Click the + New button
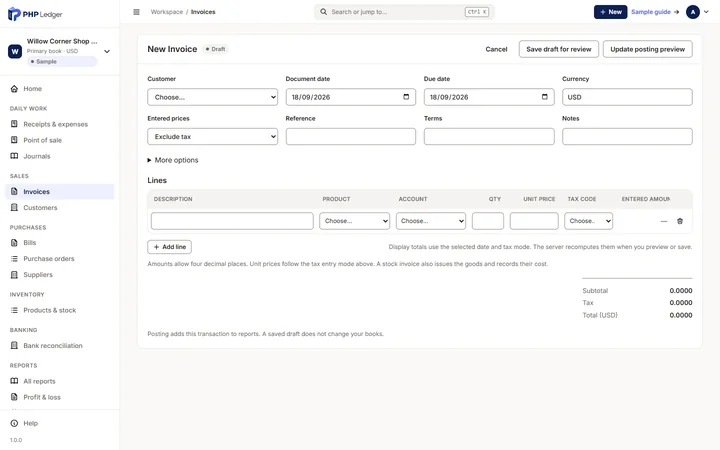The height and width of the screenshot is (450, 720). coord(610,12)
